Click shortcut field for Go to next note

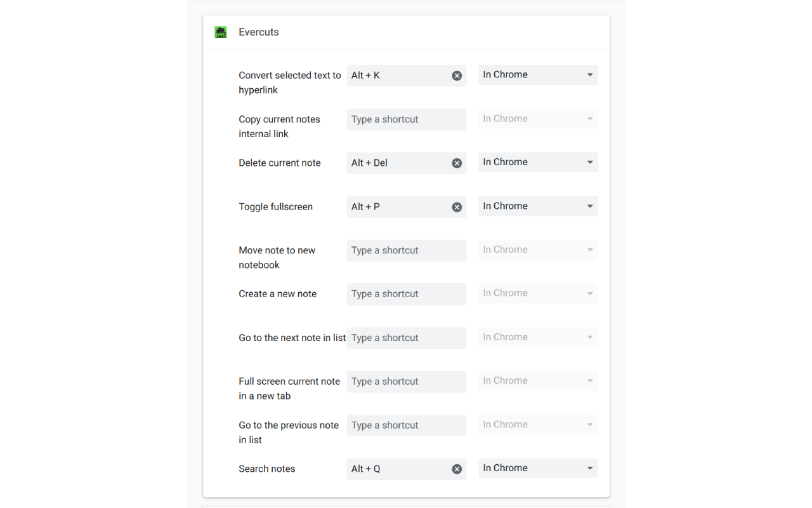pos(406,338)
